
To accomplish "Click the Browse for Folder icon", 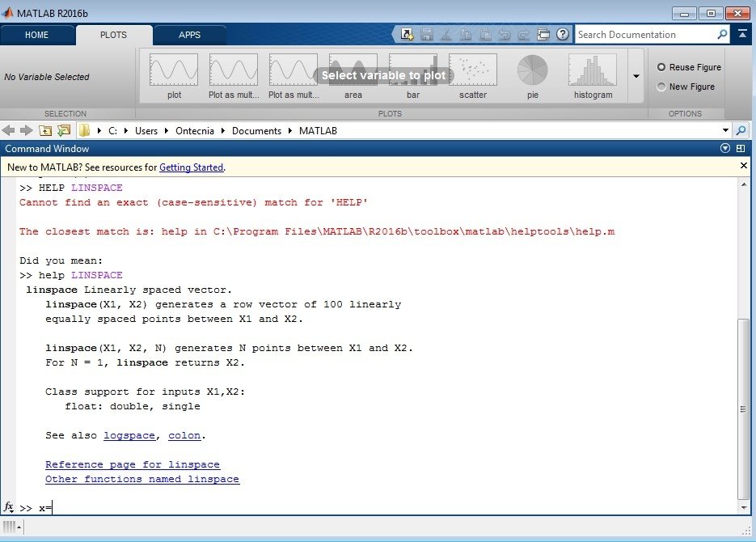I will tap(64, 130).
